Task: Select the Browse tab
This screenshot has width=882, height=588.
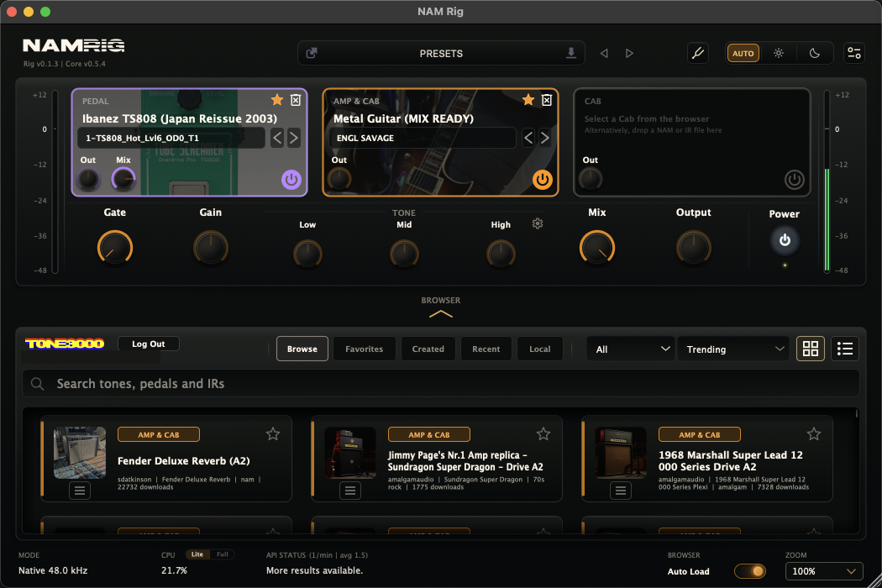Action: (302, 349)
